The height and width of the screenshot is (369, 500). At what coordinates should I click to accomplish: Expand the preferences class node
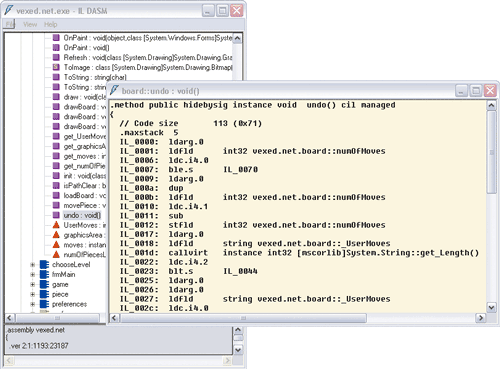pos(33,304)
